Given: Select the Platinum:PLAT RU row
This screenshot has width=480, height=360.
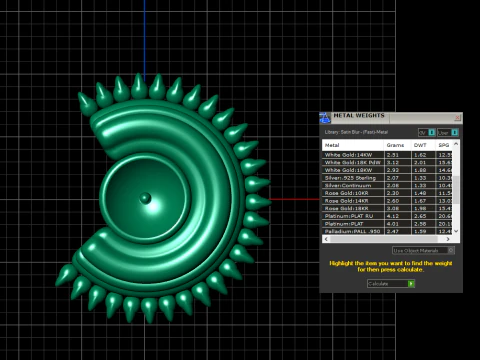Looking at the screenshot, I should (x=387, y=216).
